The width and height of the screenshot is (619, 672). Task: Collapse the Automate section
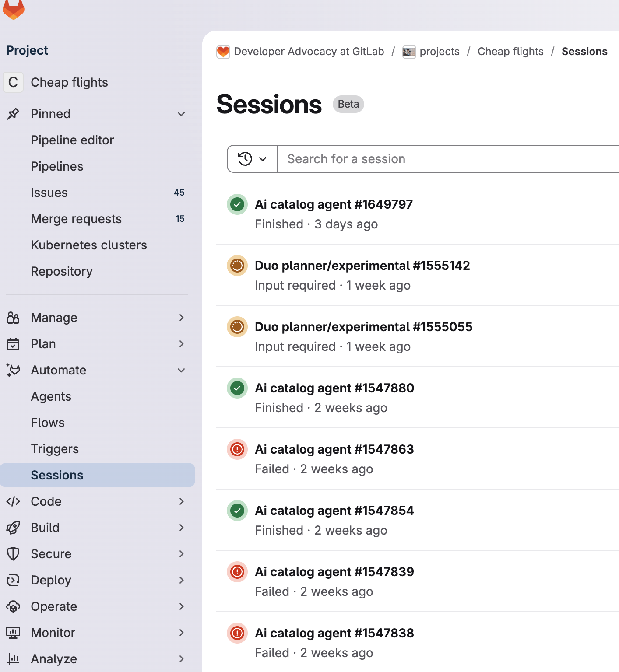[181, 371]
